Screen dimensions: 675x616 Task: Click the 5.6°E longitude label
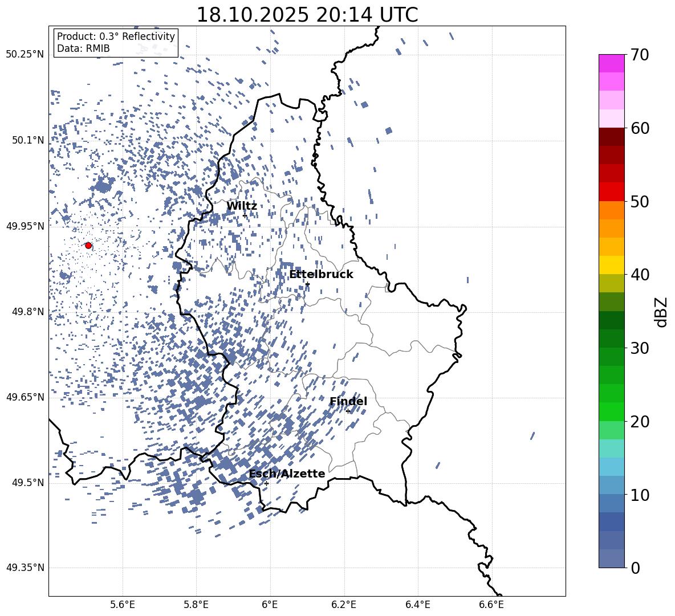click(123, 605)
